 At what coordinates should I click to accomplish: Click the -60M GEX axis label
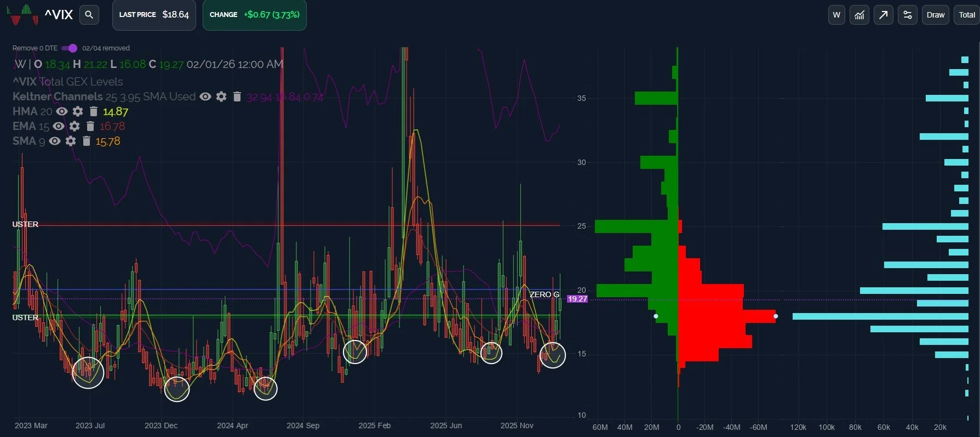pos(758,427)
